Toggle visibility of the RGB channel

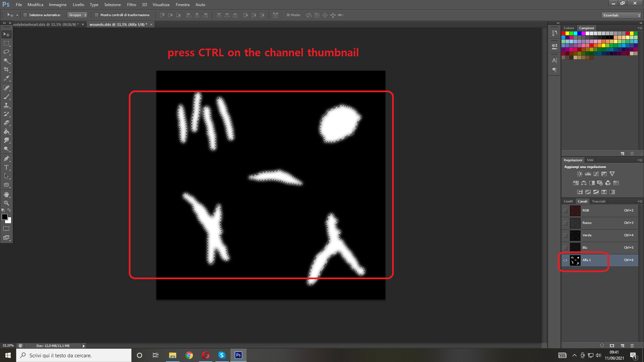point(566,210)
